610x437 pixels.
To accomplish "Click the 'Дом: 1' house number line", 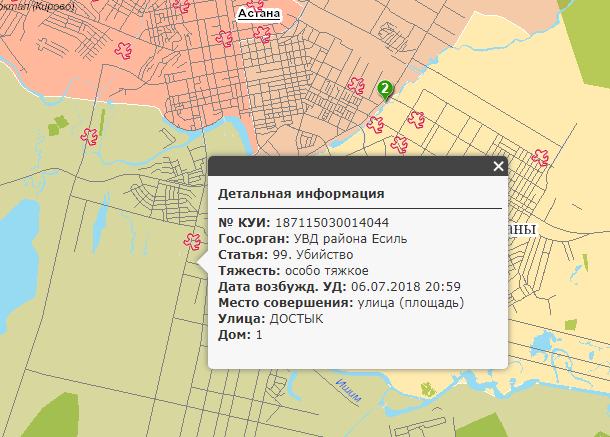I will pos(240,334).
